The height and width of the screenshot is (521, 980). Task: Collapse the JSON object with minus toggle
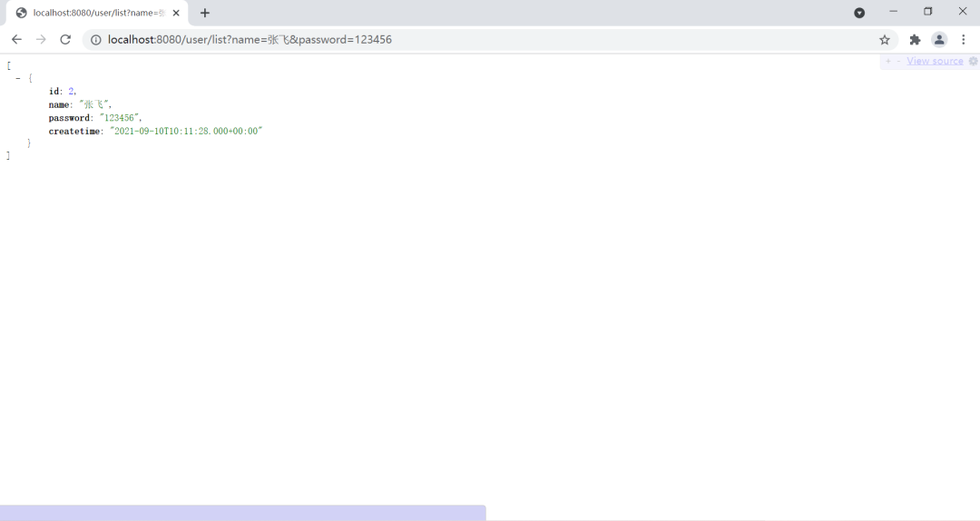18,78
